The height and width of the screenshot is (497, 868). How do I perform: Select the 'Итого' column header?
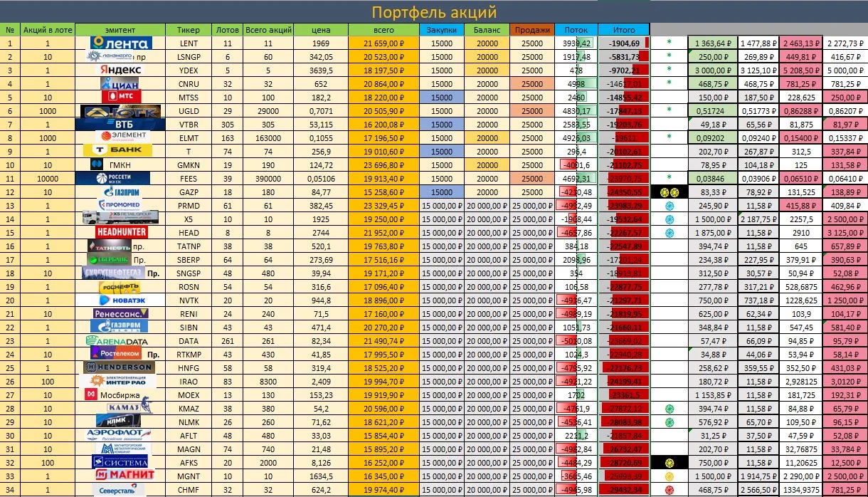(x=624, y=30)
